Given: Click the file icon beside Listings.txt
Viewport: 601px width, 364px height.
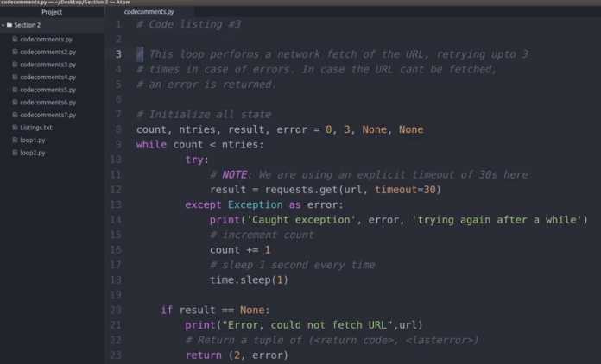Looking at the screenshot, I should click(x=16, y=128).
